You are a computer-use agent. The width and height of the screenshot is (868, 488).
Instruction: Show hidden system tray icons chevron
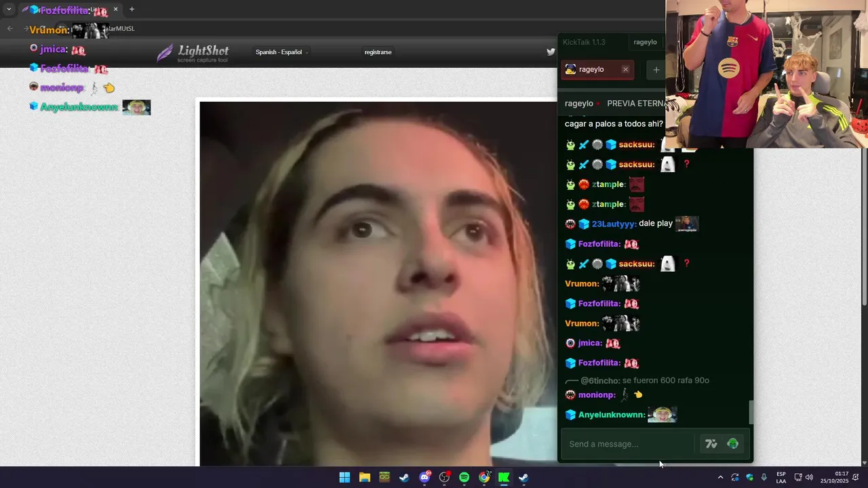click(x=720, y=477)
